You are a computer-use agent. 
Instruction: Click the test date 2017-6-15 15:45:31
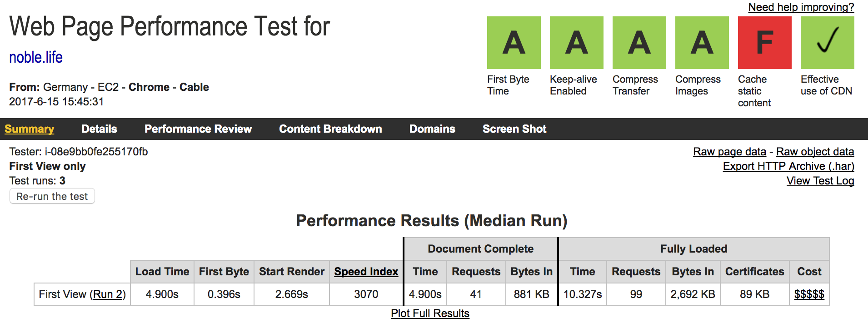coord(56,102)
